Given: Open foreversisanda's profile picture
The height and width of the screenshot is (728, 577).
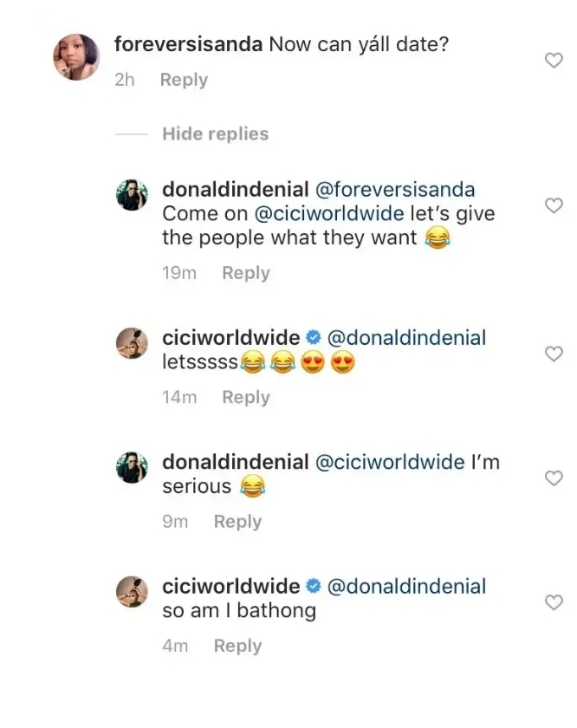Looking at the screenshot, I should tap(76, 58).
